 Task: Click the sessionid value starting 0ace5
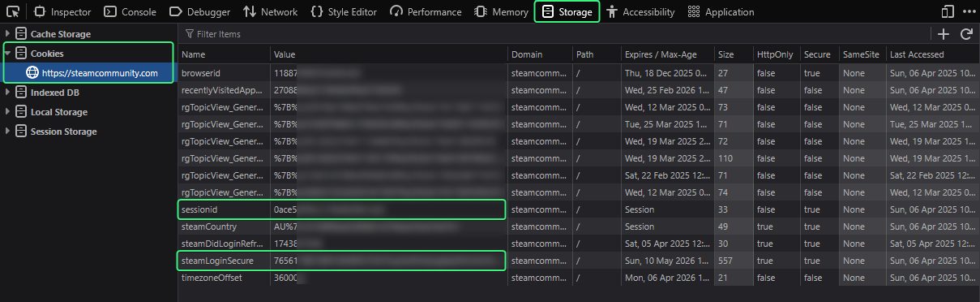(389, 209)
